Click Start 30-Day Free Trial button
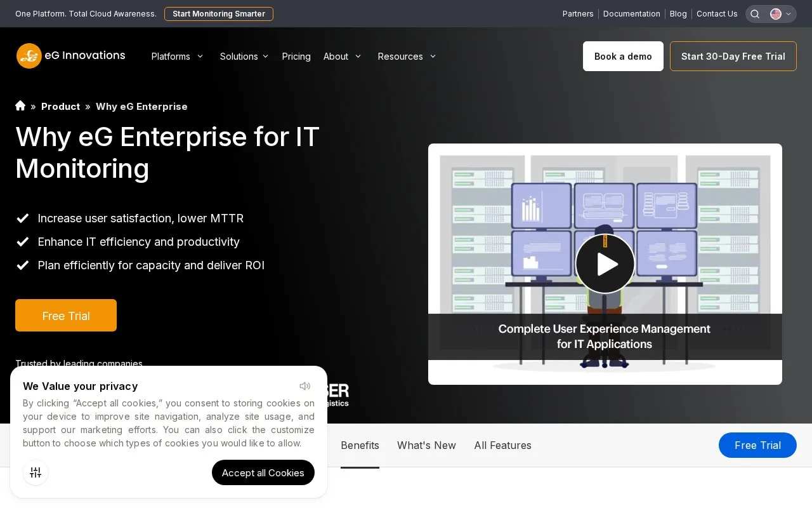The image size is (812, 508). (x=733, y=57)
